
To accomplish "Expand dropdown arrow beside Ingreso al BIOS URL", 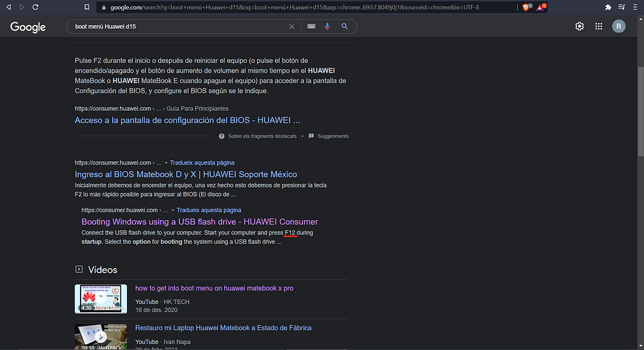I will click(166, 163).
